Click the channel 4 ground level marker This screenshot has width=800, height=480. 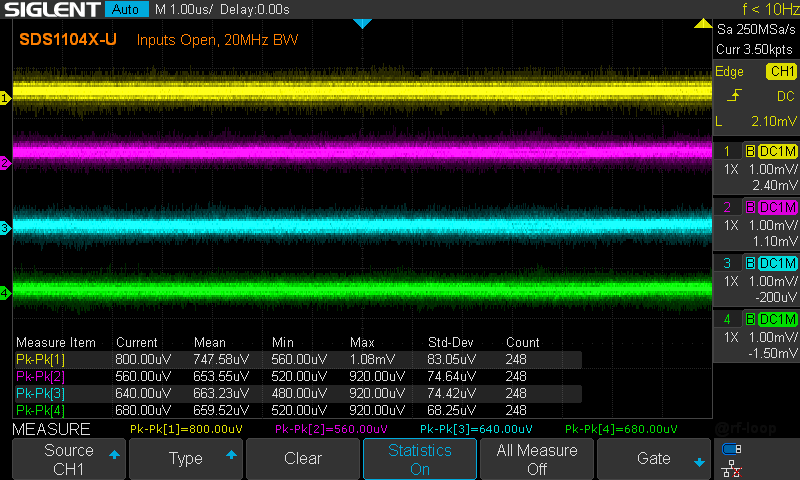pyautogui.click(x=5, y=293)
